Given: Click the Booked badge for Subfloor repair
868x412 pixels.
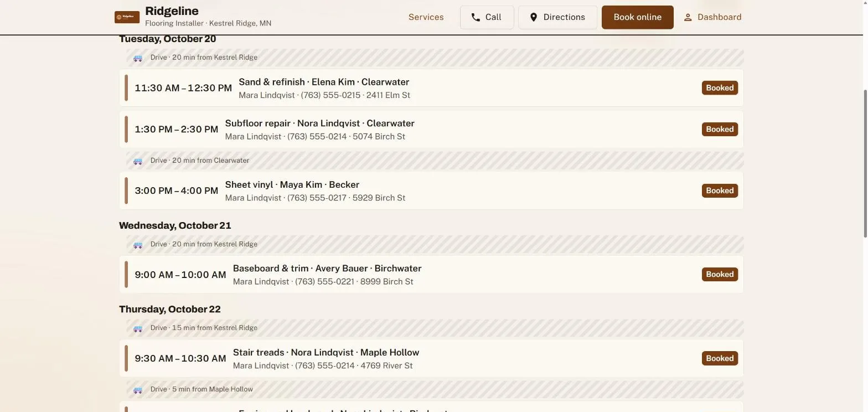Looking at the screenshot, I should (720, 129).
